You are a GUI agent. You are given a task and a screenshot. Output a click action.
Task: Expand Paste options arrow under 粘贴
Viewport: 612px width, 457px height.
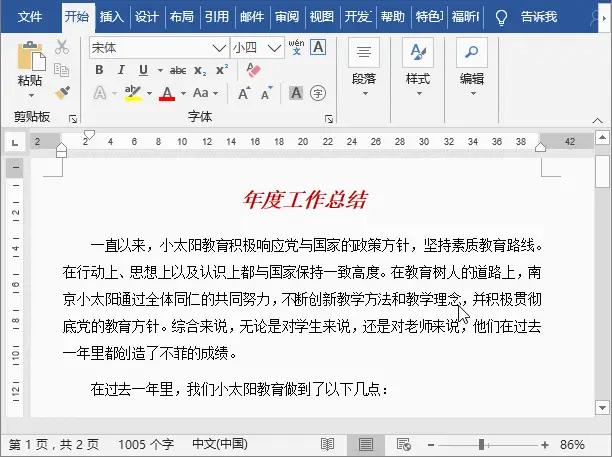tap(31, 95)
